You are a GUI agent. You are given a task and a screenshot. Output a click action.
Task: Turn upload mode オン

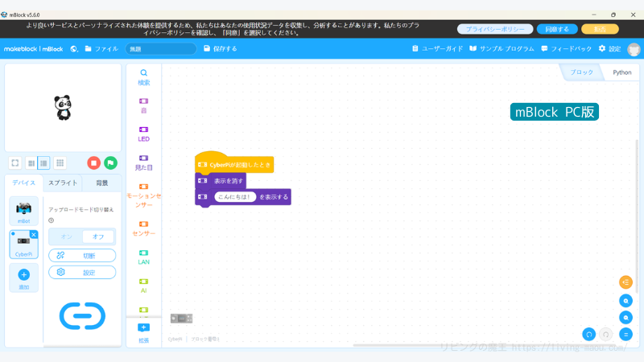66,237
